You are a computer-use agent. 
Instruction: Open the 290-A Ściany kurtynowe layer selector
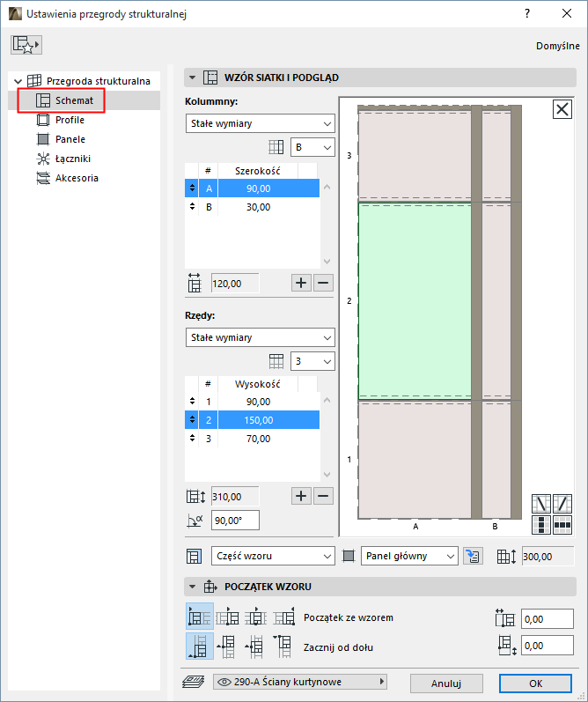click(x=300, y=682)
